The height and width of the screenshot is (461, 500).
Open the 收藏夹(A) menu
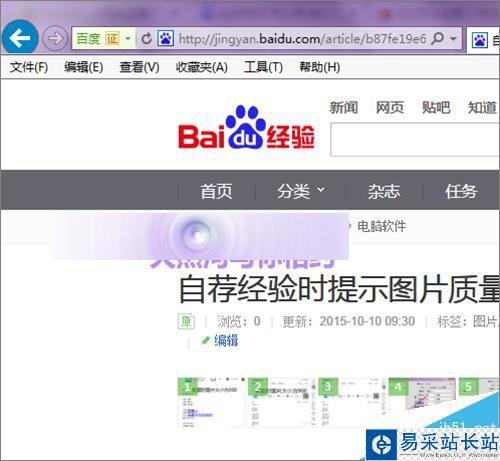(x=202, y=67)
